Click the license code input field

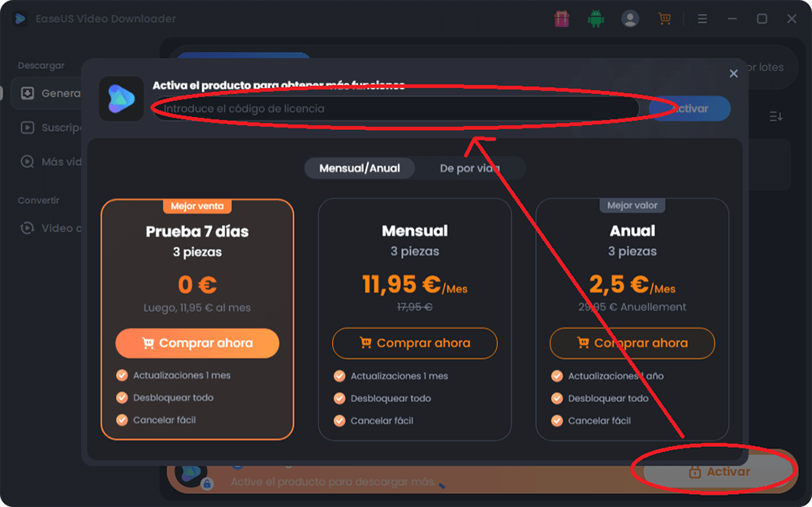click(397, 109)
